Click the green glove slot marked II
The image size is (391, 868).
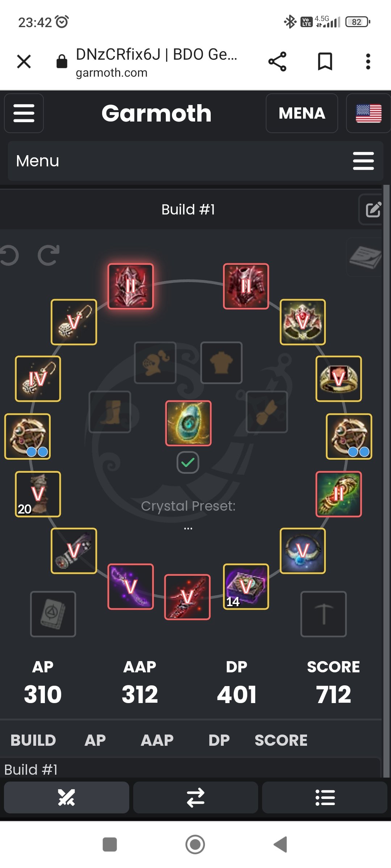pos(339,494)
